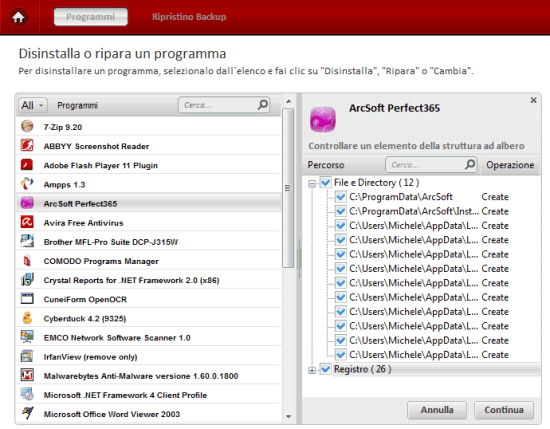Image resolution: width=550 pixels, height=429 pixels.
Task: Go to the home screen icon
Action: (19, 17)
